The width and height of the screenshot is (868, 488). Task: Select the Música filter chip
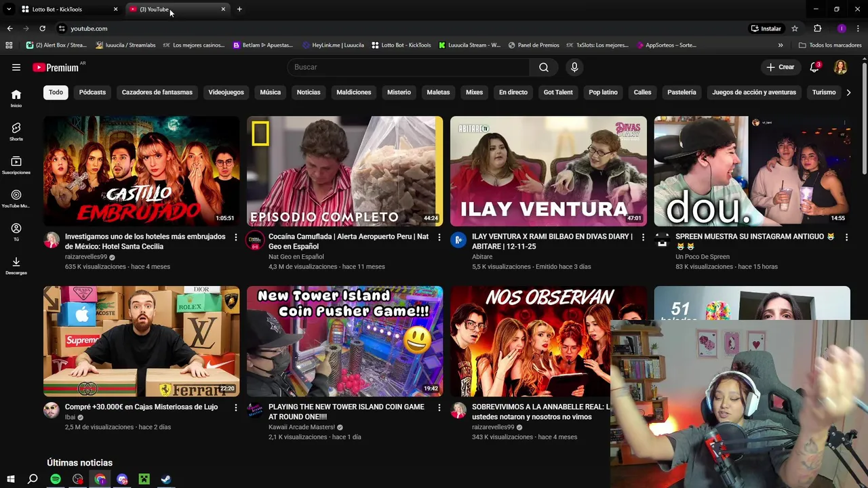tap(271, 92)
